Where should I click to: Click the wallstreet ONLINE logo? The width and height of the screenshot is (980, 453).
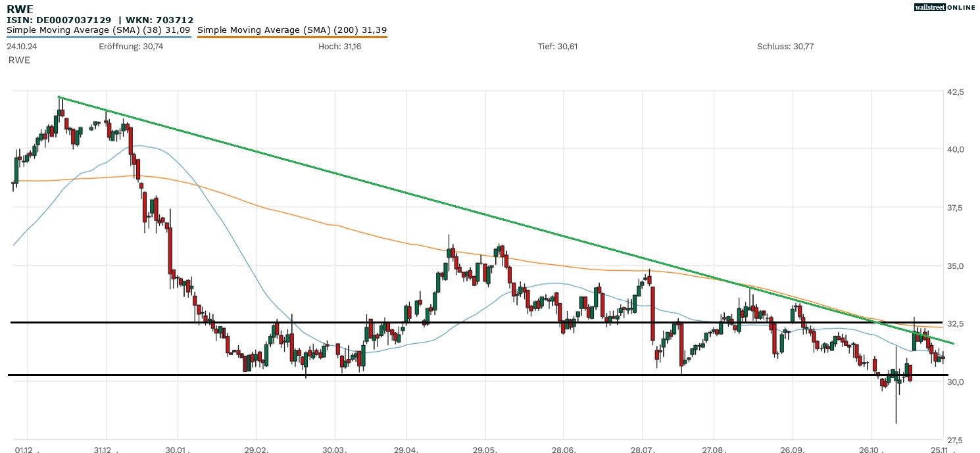[x=944, y=7]
